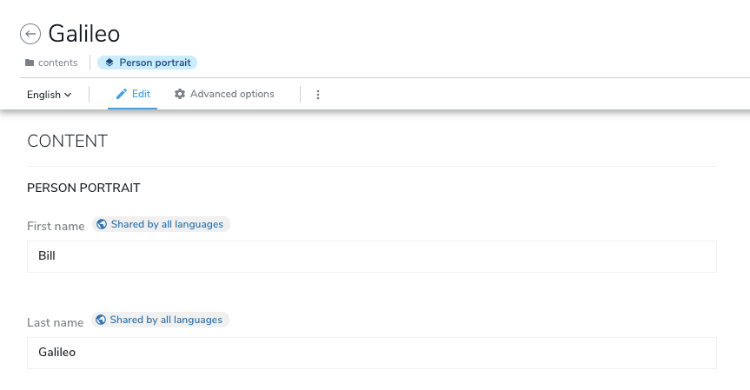Click the globe icon next to Last name

point(101,320)
